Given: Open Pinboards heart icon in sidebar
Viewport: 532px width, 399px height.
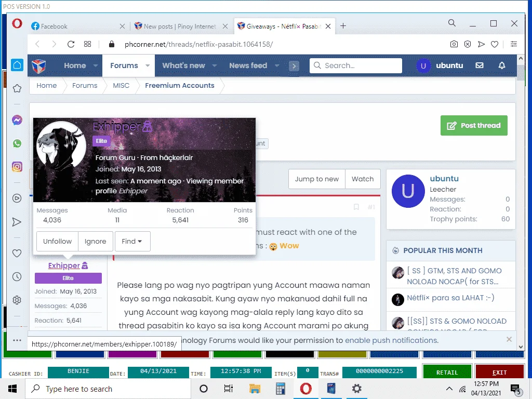Looking at the screenshot, I should click(x=17, y=253).
